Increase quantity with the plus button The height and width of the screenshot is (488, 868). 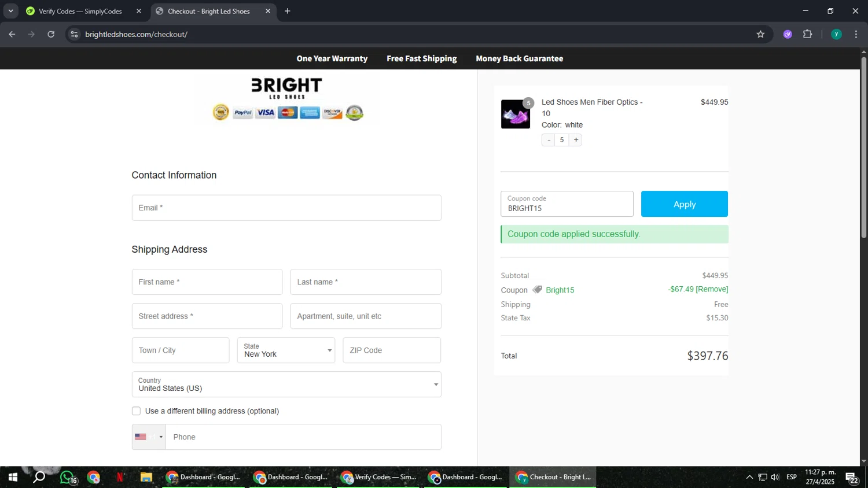pos(576,140)
